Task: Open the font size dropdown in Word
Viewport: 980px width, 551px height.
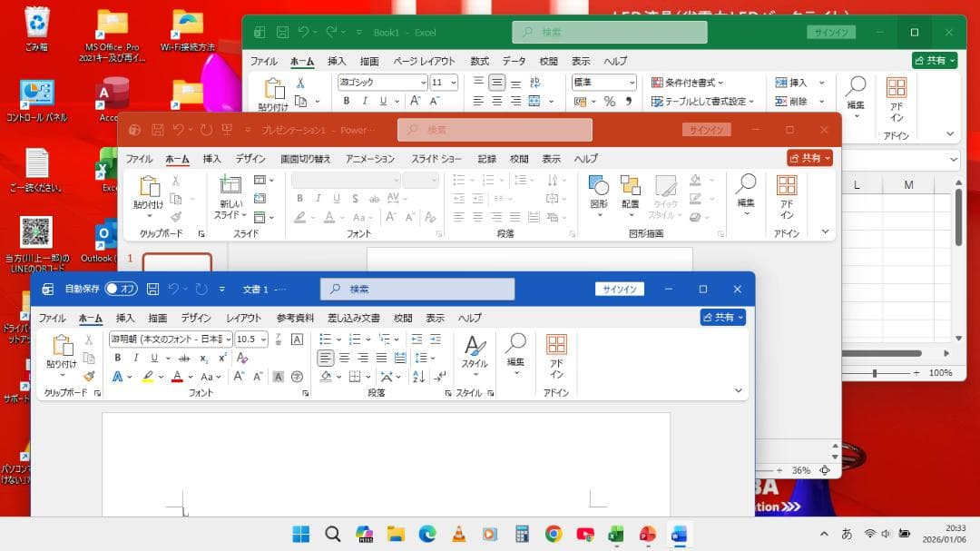Action: 264,339
